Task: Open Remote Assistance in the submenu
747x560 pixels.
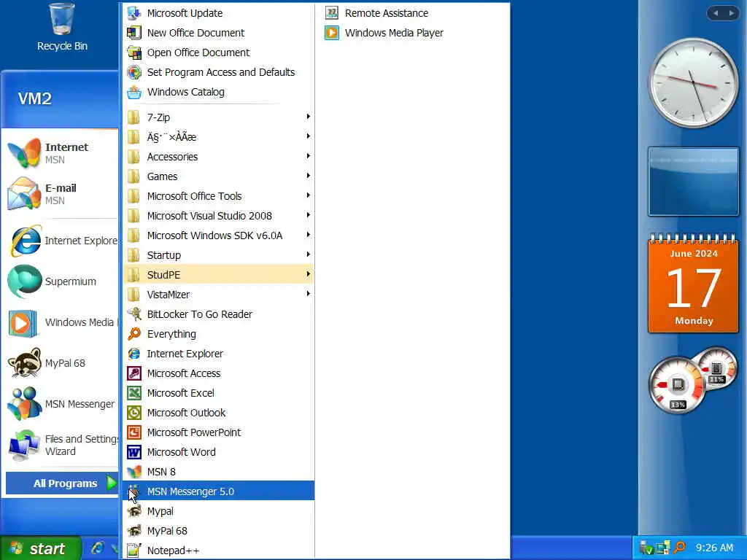Action: tap(413, 13)
